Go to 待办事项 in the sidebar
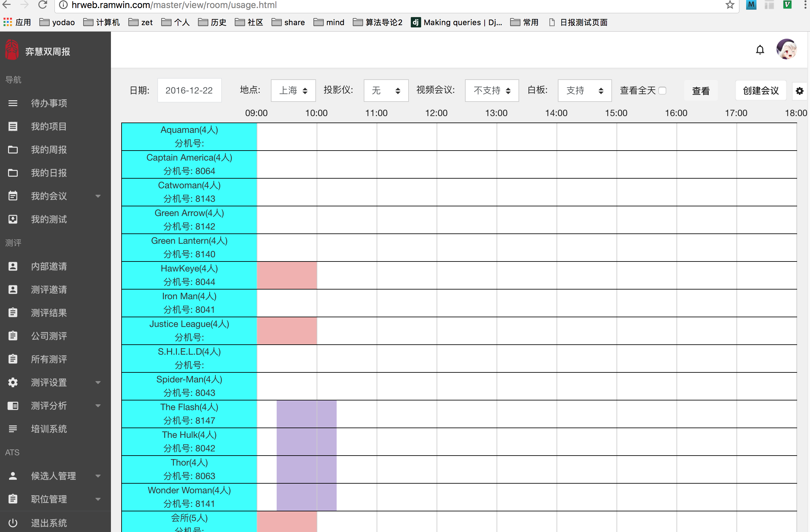Viewport: 810px width, 532px height. point(49,103)
